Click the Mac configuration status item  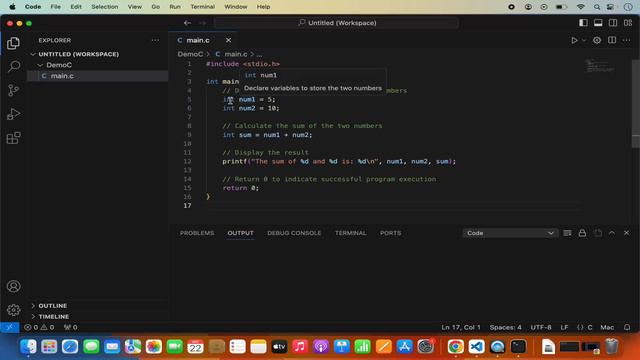pyautogui.click(x=607, y=327)
